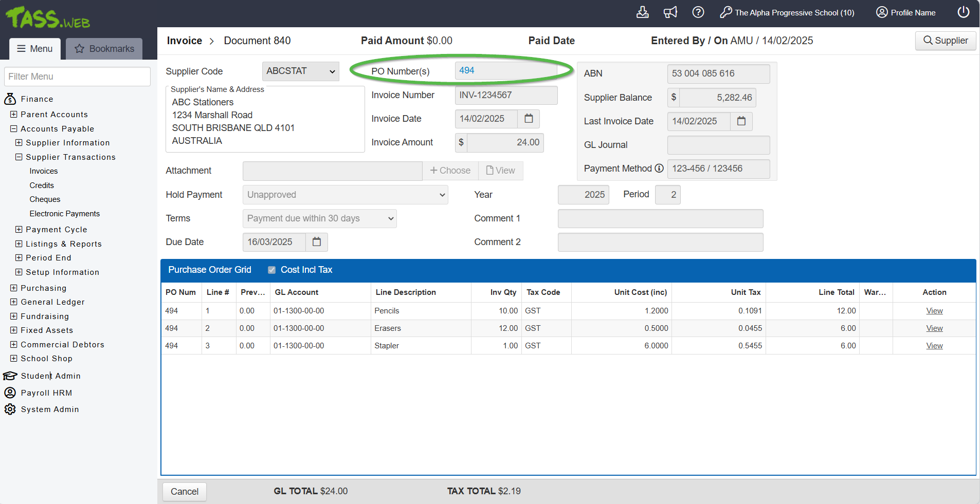Click the Supplier search button

pyautogui.click(x=945, y=41)
